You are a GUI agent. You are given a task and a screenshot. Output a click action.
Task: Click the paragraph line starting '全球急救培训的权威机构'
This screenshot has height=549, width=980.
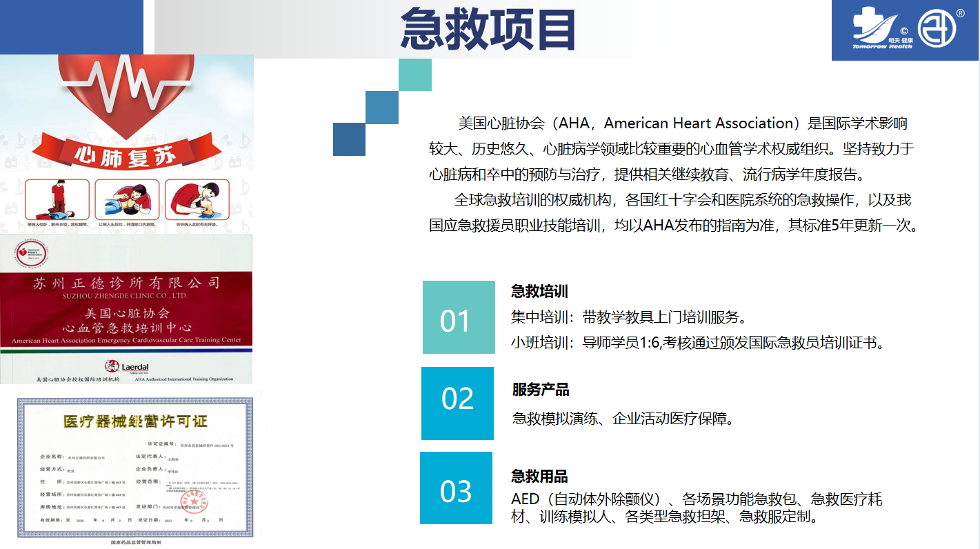(683, 200)
